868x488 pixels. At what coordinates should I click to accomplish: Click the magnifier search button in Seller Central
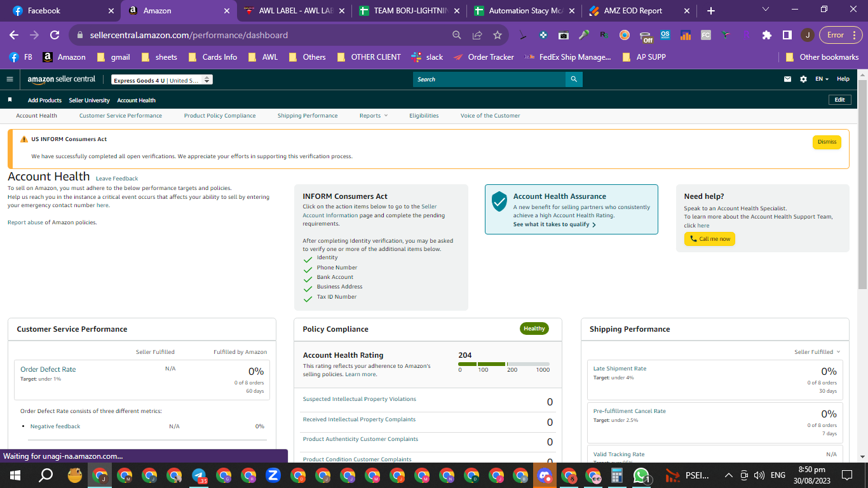pyautogui.click(x=574, y=79)
